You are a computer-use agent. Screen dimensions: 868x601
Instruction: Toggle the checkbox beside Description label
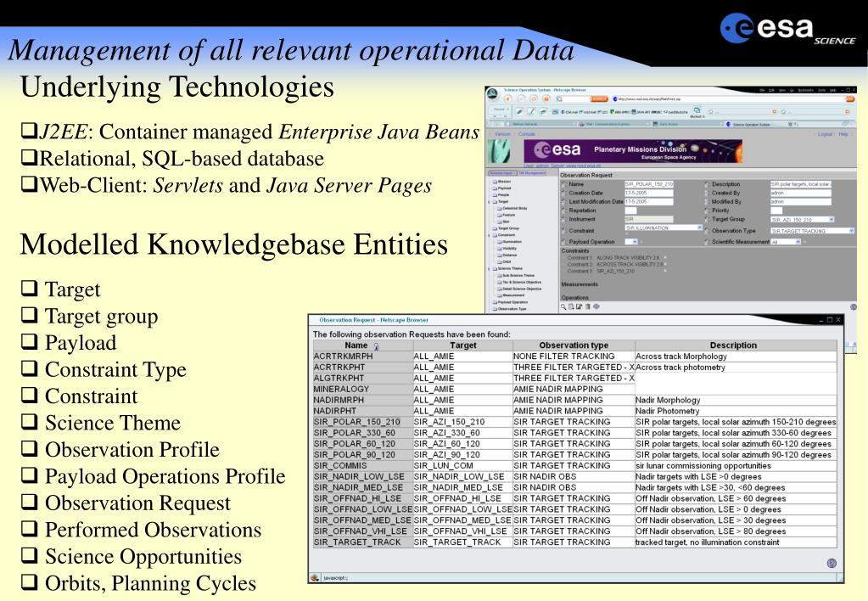click(x=707, y=184)
